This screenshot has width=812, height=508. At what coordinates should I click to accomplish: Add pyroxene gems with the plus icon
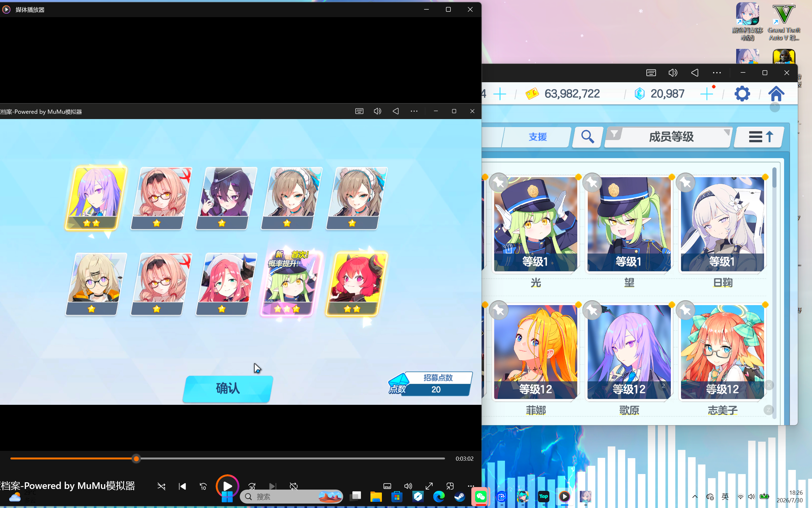707,93
